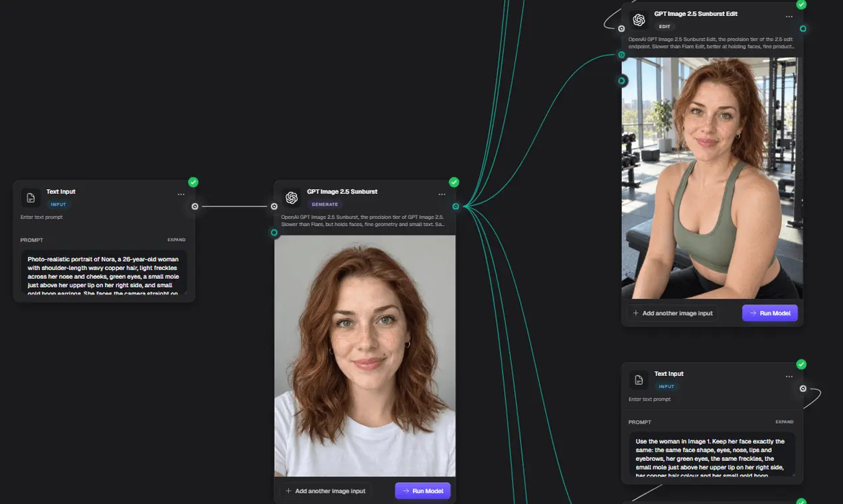Click the INPUT badge on the Nora portrait Text Input node
The height and width of the screenshot is (504, 843).
pos(58,204)
